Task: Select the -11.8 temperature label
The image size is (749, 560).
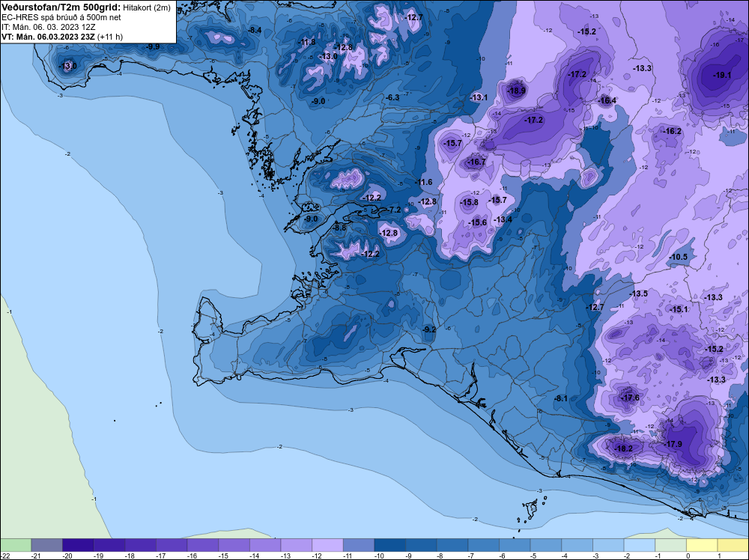Action: click(306, 42)
